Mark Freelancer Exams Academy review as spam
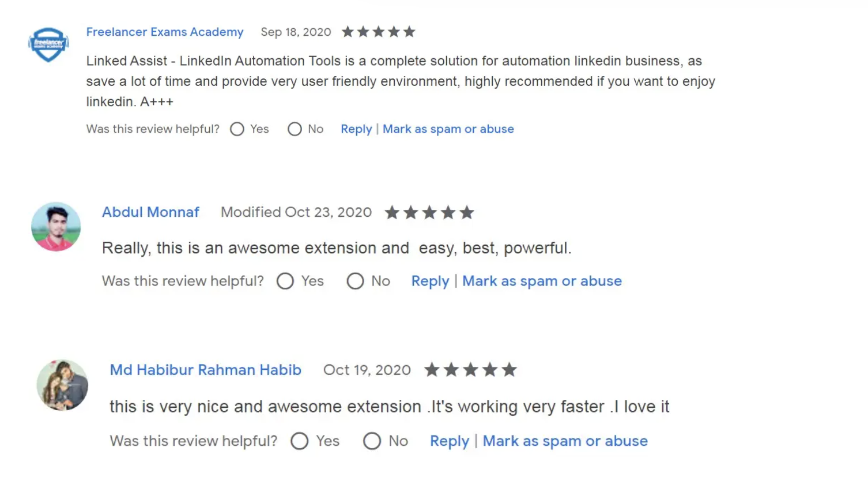Viewport: 868px width, 495px height. click(448, 129)
